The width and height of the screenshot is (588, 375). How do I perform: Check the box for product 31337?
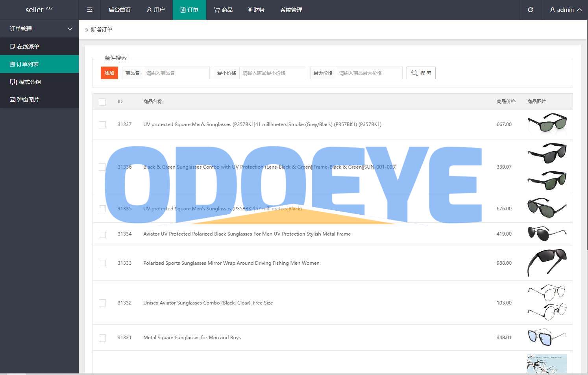pos(102,125)
